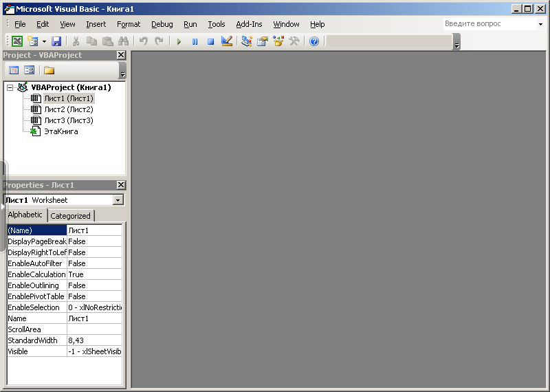
Task: Select the DisplayPageBreaks property value False
Action: tap(95, 241)
